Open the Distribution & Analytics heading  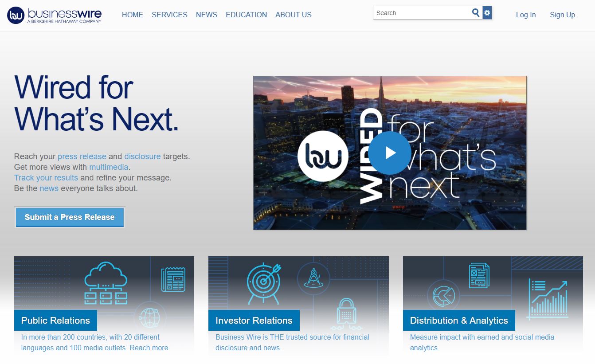(459, 321)
